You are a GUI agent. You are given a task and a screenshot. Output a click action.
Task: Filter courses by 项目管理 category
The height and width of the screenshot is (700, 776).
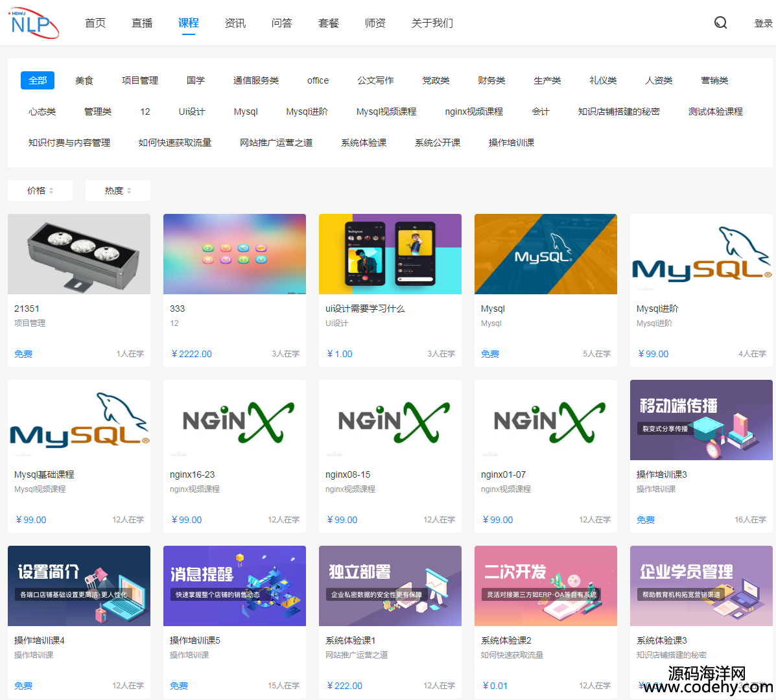coord(140,80)
